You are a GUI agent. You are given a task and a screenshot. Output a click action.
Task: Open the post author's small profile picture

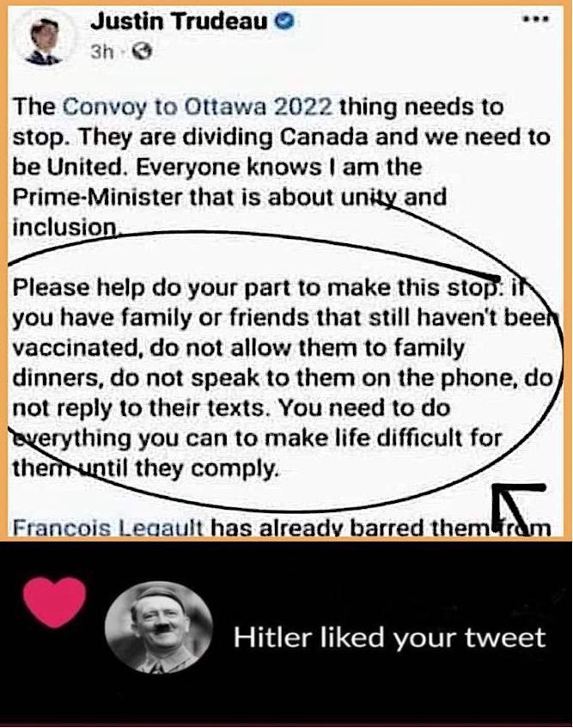[x=44, y=41]
